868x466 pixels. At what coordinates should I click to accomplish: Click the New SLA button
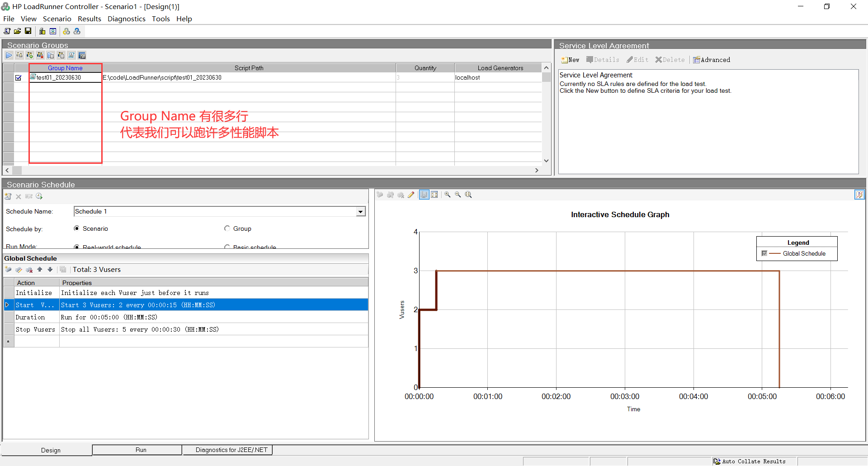point(570,60)
